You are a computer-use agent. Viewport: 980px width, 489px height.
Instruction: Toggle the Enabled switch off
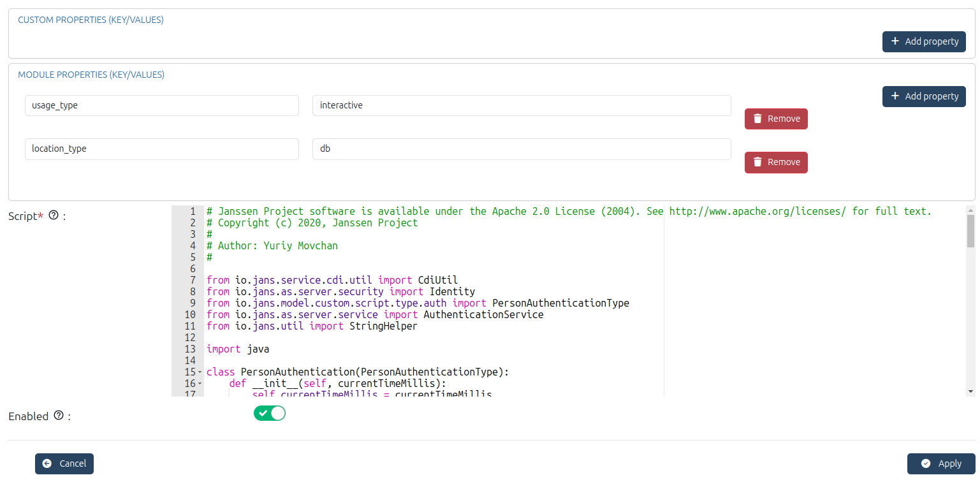tap(270, 414)
